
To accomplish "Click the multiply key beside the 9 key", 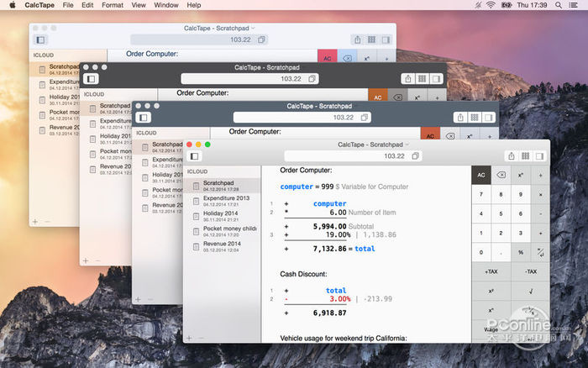I will click(540, 194).
